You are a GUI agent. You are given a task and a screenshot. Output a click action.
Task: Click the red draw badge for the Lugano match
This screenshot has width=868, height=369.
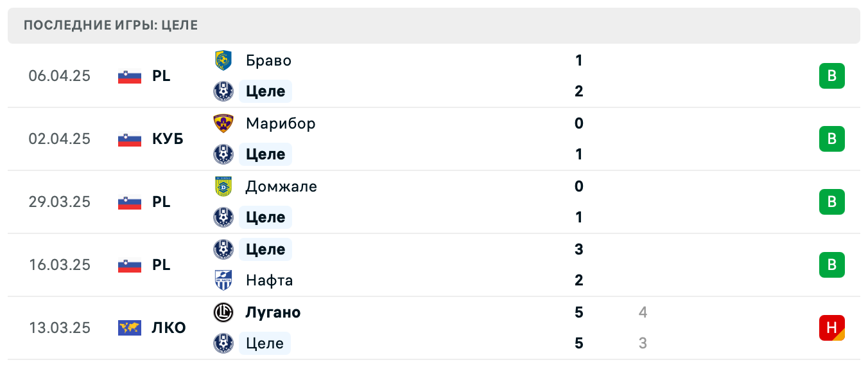click(x=831, y=328)
